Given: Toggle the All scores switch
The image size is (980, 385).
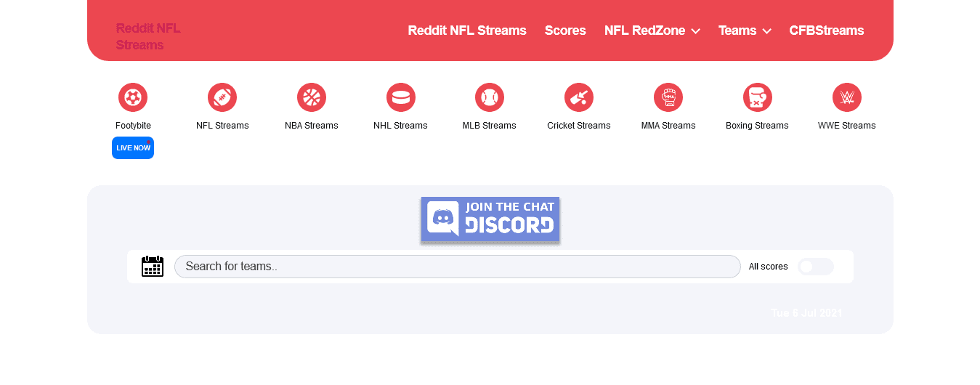Looking at the screenshot, I should [815, 267].
